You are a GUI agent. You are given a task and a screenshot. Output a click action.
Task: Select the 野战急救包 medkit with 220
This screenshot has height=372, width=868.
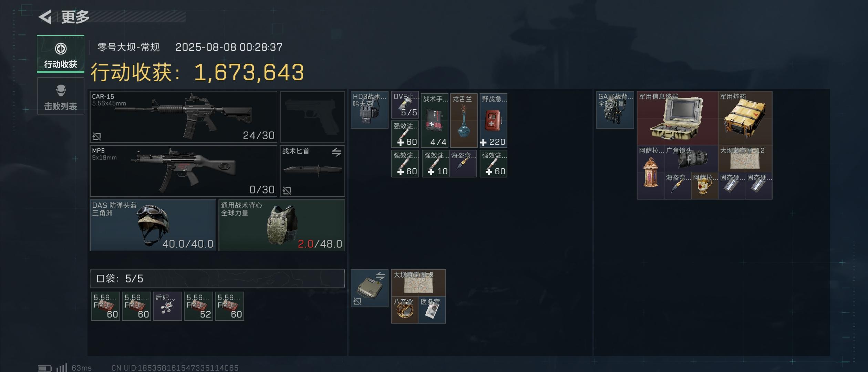[x=493, y=120]
